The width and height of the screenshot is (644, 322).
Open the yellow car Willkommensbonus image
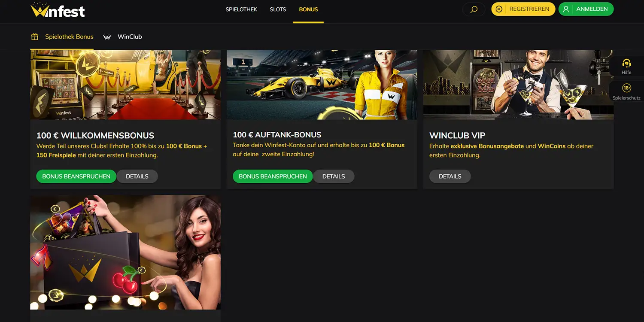click(x=125, y=85)
